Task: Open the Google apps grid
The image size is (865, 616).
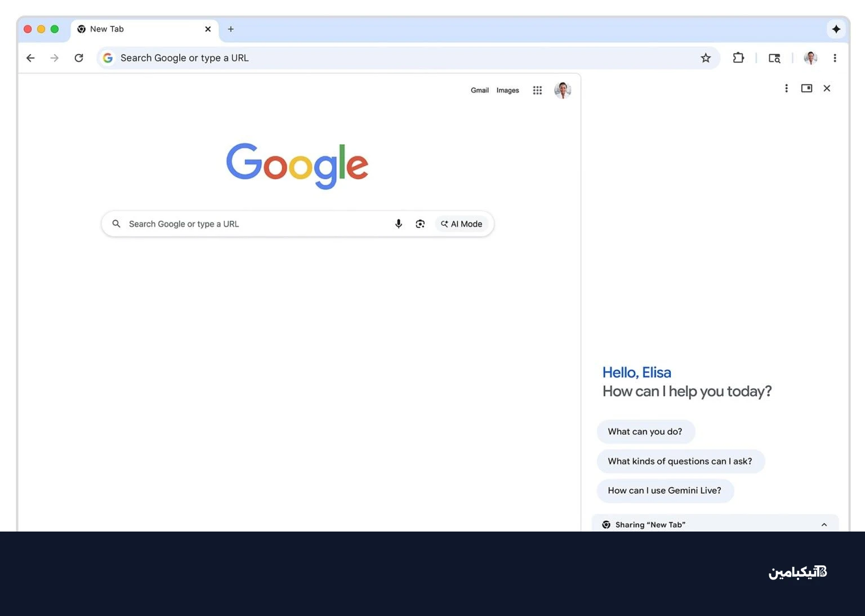Action: tap(537, 90)
